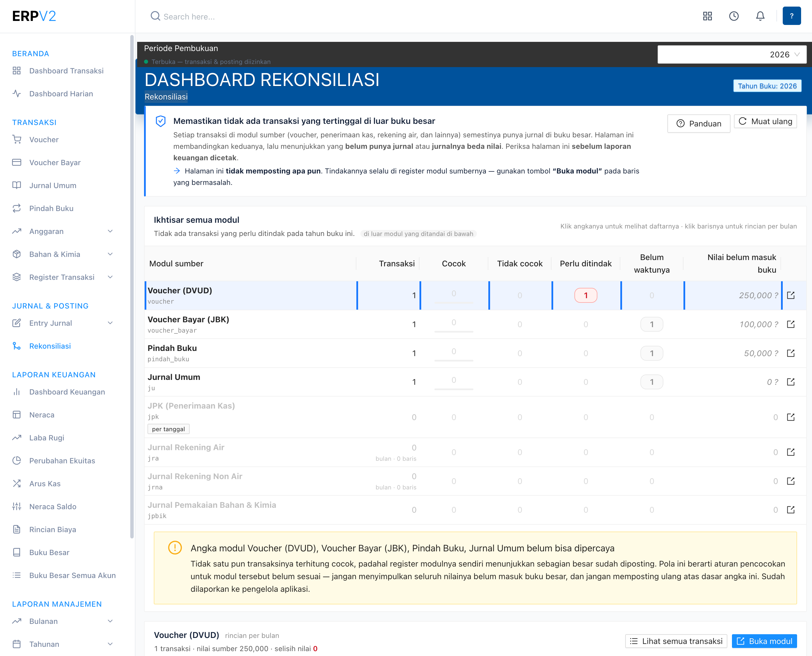This screenshot has width=812, height=656.
Task: Open Buku Besar Semua Akun item
Action: pyautogui.click(x=73, y=575)
